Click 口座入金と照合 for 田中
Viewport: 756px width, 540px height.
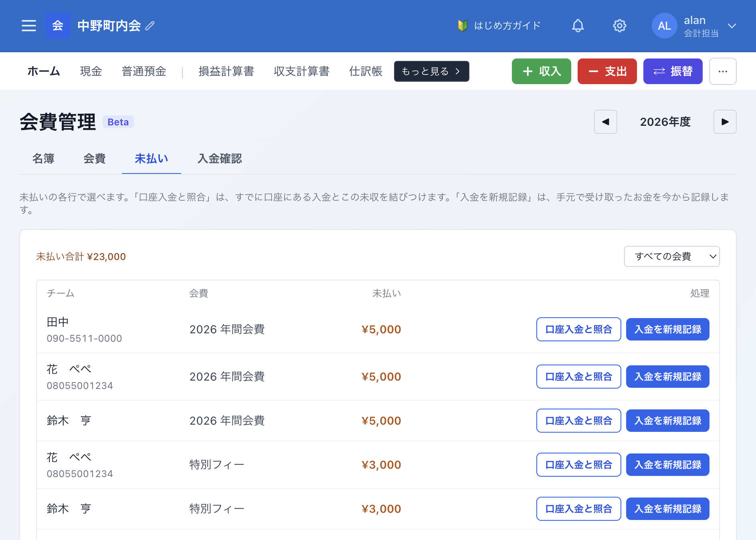[578, 329]
